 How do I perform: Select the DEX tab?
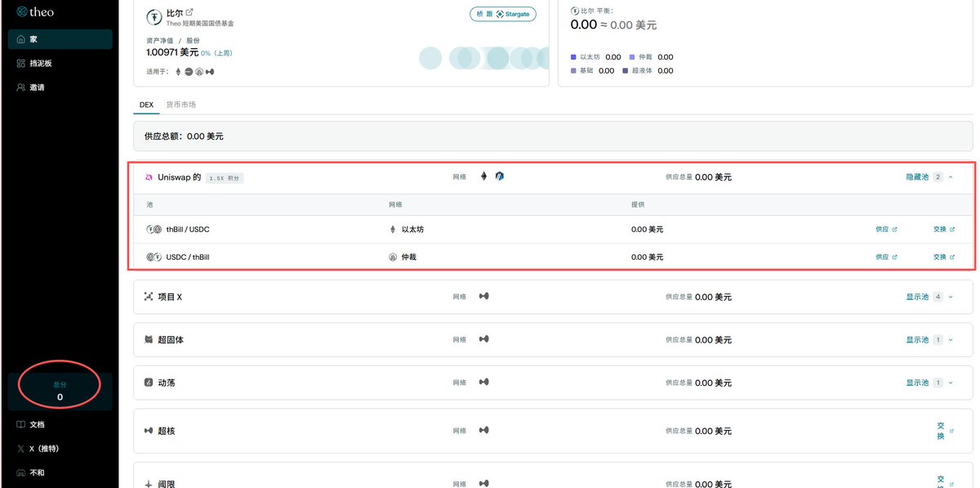[x=146, y=105]
